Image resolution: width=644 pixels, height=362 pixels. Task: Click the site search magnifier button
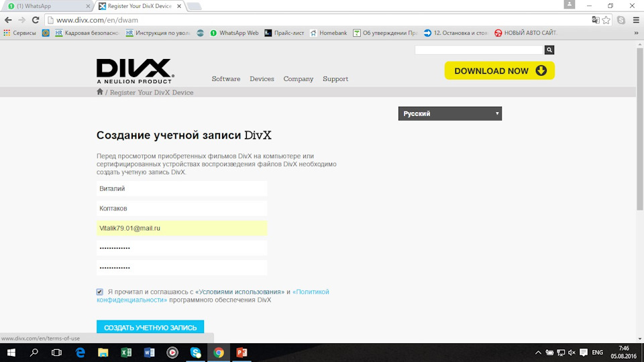(x=549, y=50)
